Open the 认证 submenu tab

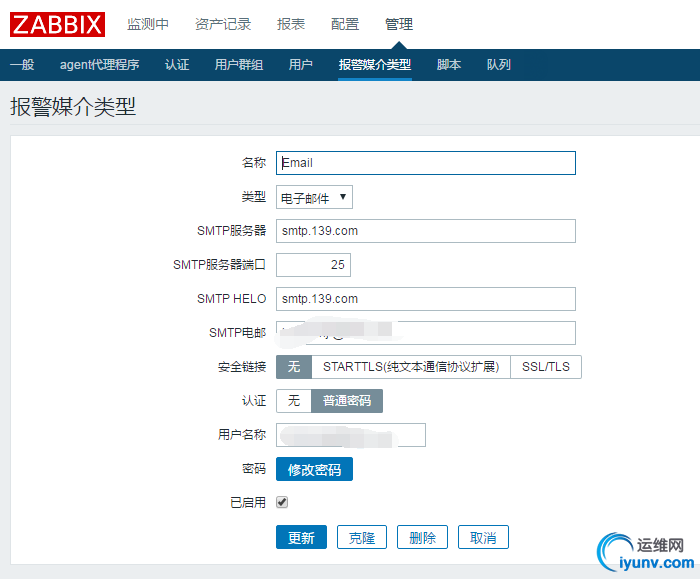pyautogui.click(x=177, y=65)
